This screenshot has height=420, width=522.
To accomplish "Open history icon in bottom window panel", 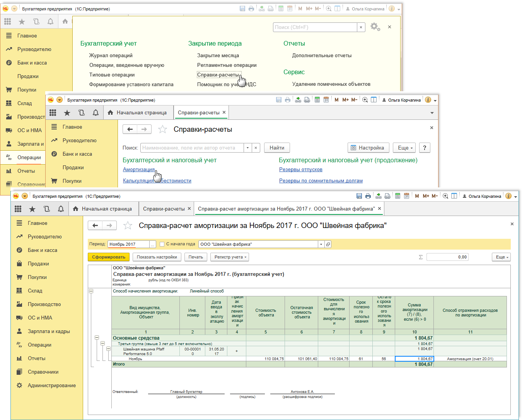I will [x=47, y=209].
